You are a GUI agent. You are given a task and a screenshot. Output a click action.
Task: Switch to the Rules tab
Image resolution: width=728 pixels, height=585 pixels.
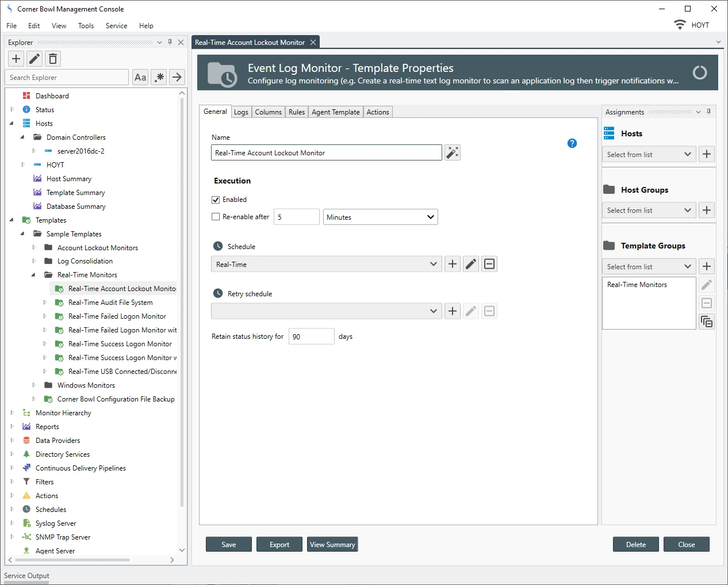[x=297, y=112]
